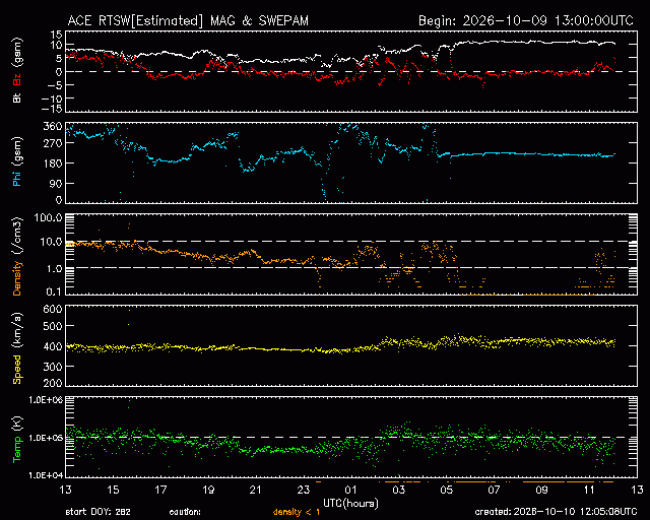Click the Phi (gsm) axis label
The image size is (650, 520).
[17, 162]
